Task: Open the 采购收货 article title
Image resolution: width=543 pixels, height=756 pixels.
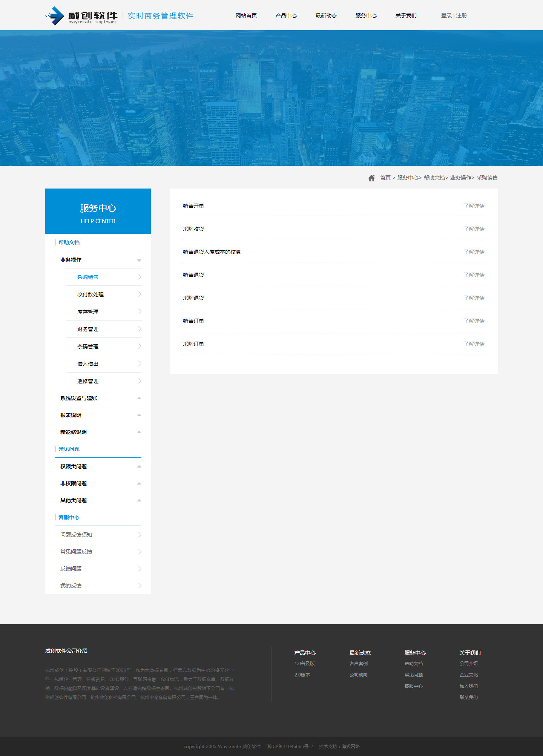Action: (193, 229)
